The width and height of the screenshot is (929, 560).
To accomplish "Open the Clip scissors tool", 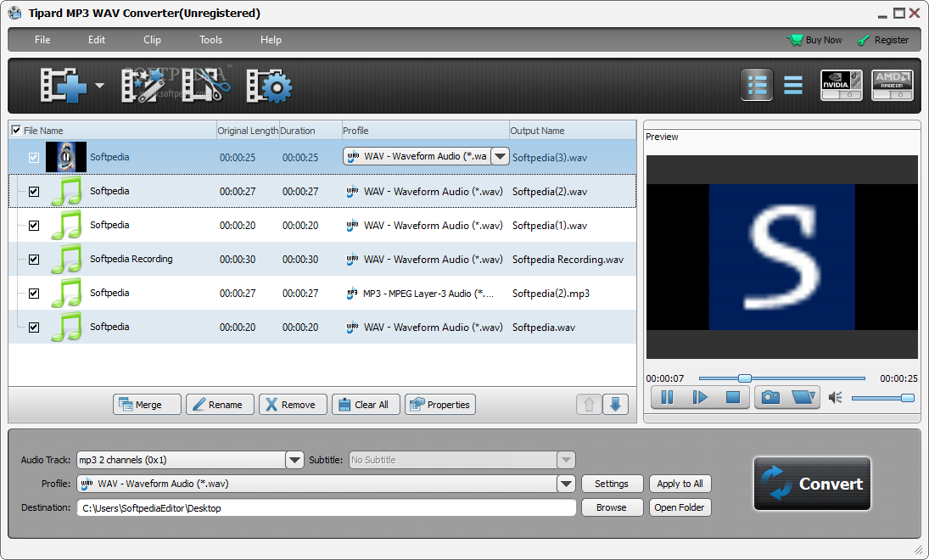I will (205, 86).
